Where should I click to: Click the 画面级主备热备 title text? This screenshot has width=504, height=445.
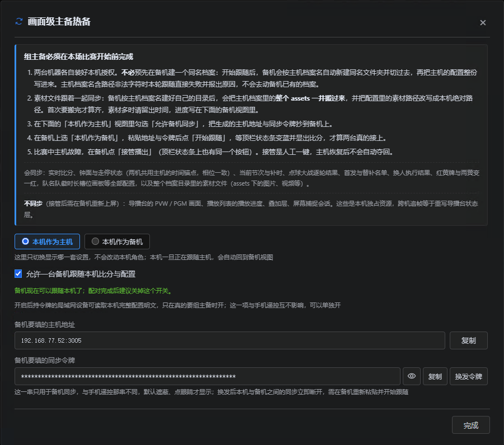tap(59, 22)
